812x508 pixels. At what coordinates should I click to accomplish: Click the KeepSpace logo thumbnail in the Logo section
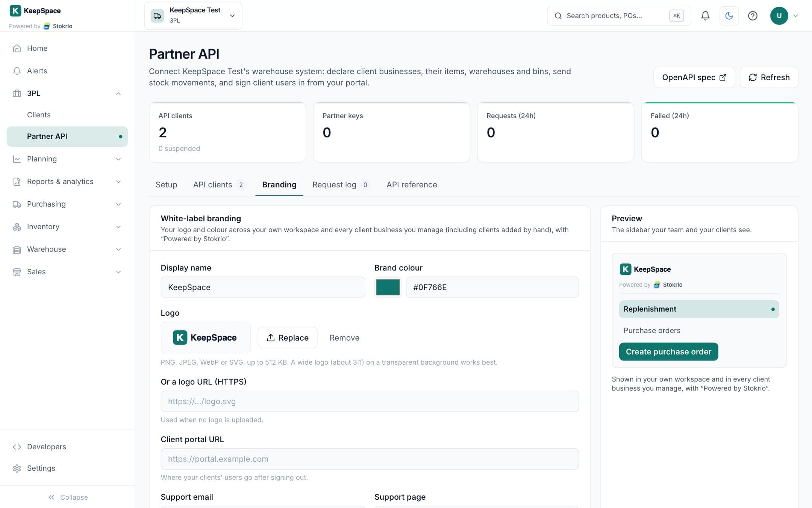(x=206, y=338)
